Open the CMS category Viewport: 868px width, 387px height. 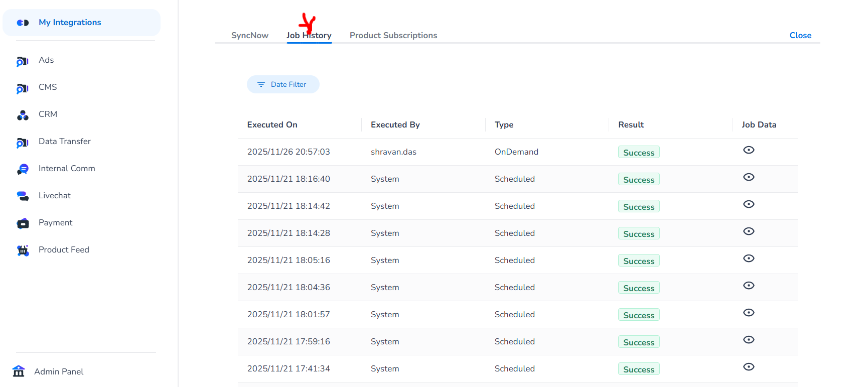pos(48,87)
